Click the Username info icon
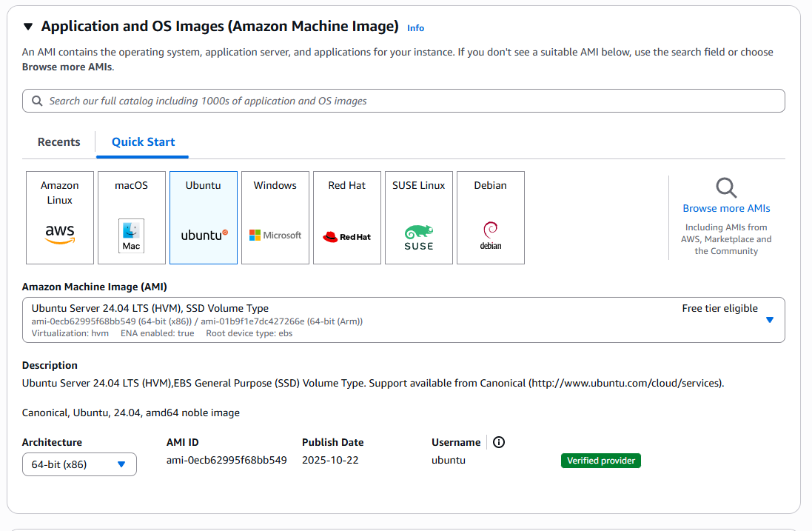The height and width of the screenshot is (531, 812). pyautogui.click(x=499, y=442)
